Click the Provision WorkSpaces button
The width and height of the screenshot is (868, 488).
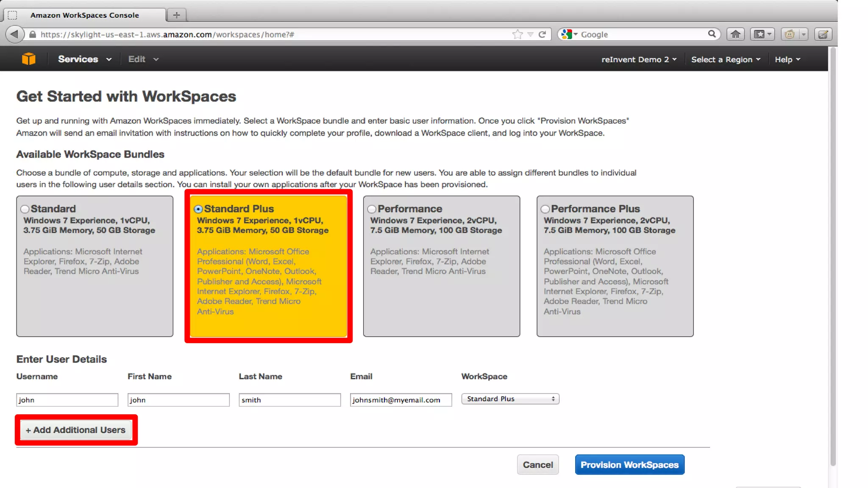[629, 465]
